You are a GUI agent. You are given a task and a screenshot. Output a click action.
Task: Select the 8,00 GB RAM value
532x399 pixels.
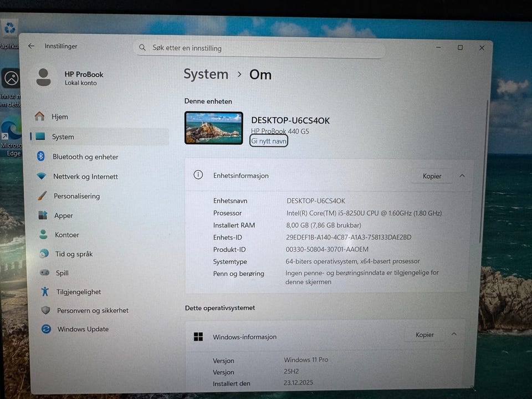(x=324, y=225)
